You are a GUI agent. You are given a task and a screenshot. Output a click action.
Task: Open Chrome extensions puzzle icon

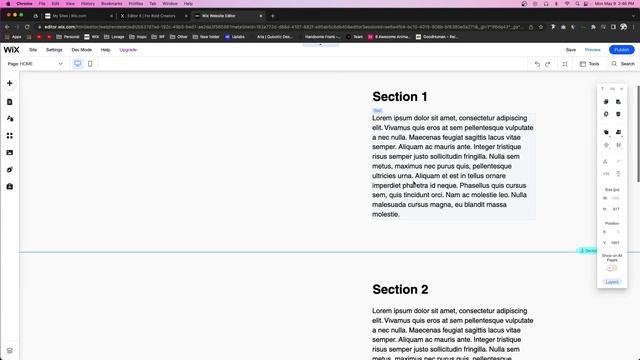tap(593, 27)
